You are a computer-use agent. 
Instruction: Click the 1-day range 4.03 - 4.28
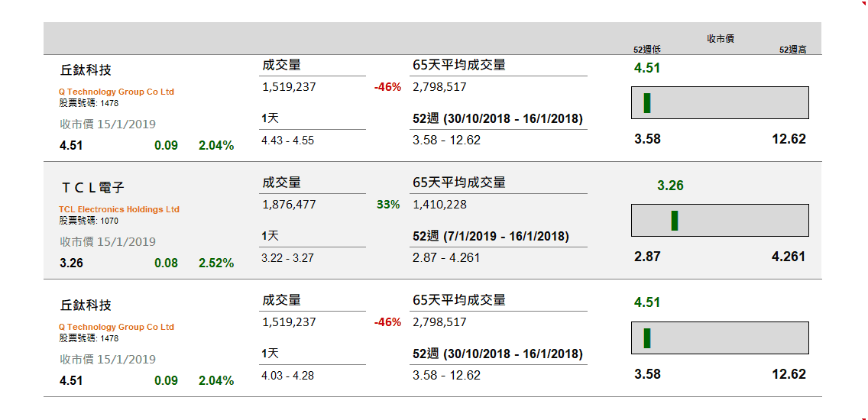tap(287, 376)
